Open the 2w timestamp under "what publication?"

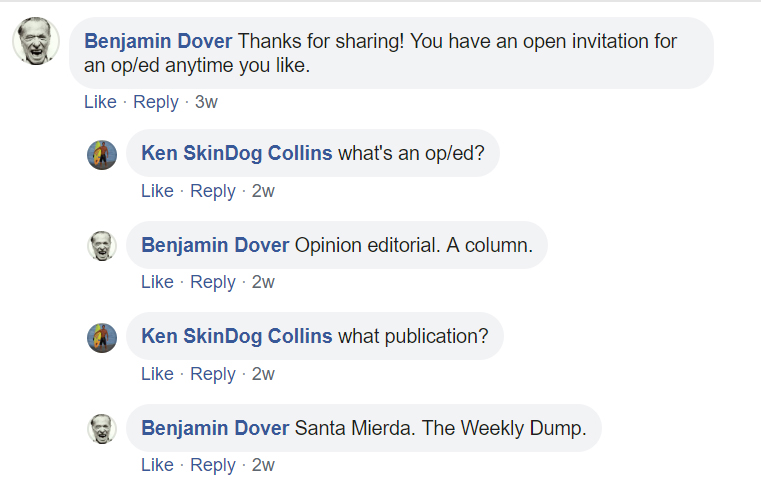(x=263, y=374)
